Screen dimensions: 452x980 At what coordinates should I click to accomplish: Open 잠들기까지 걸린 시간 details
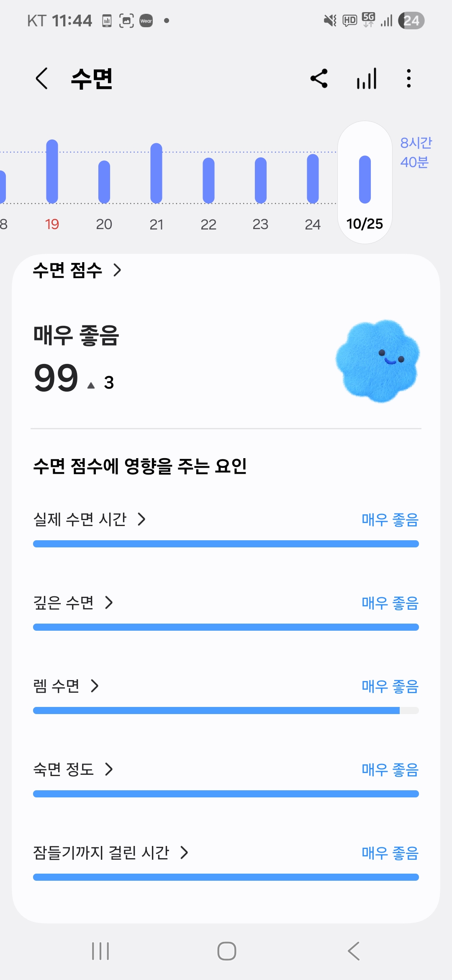[111, 853]
